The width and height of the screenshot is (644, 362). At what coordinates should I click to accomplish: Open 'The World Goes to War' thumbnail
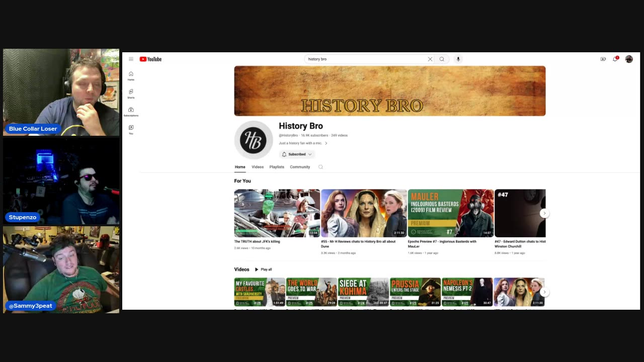coord(311,292)
